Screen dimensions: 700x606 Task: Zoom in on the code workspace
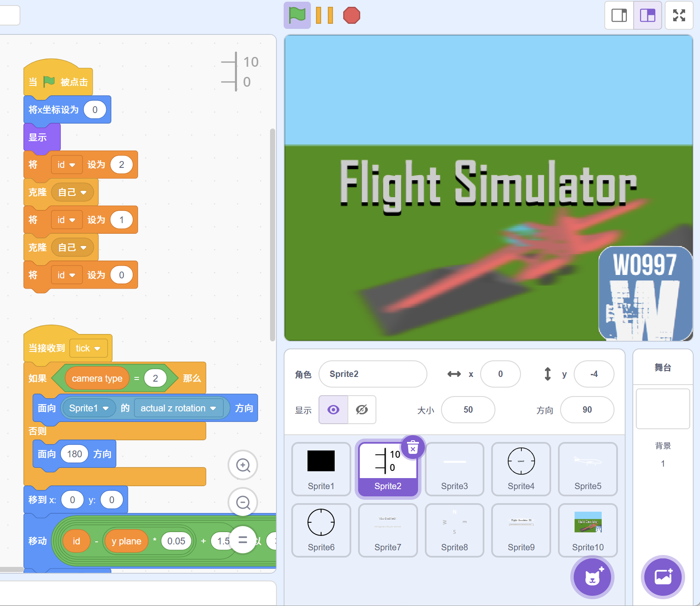coord(243,465)
